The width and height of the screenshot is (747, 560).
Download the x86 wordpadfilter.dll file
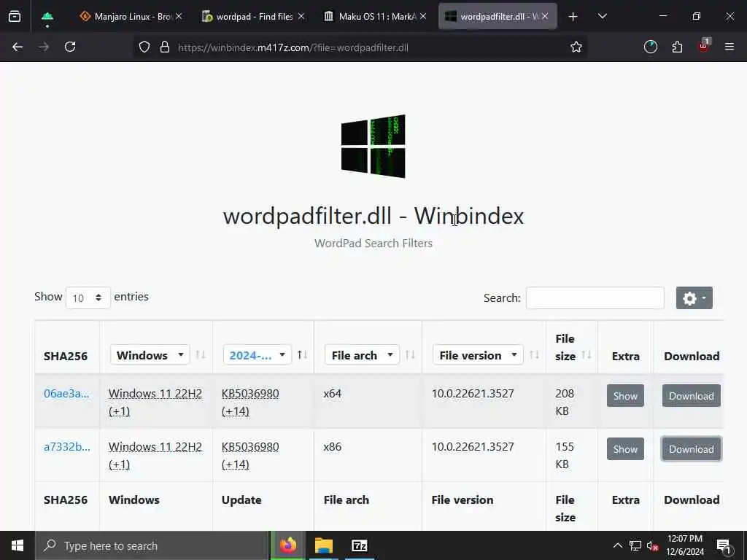pyautogui.click(x=692, y=449)
